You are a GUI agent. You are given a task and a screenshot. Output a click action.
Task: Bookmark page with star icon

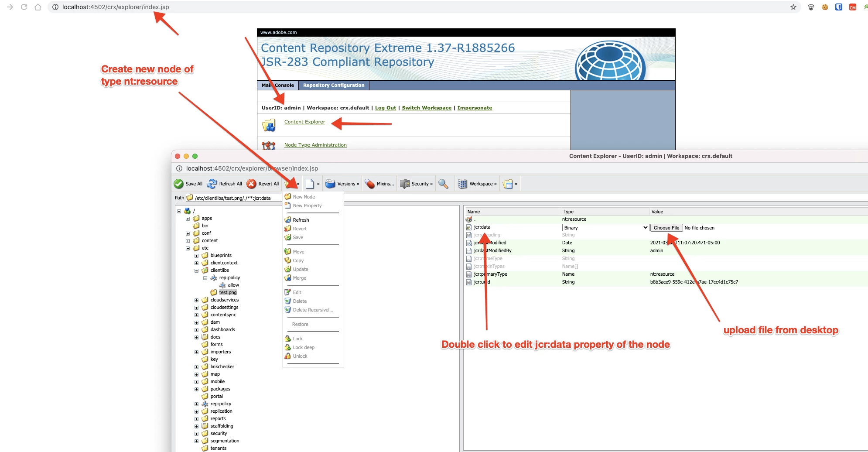(x=793, y=7)
